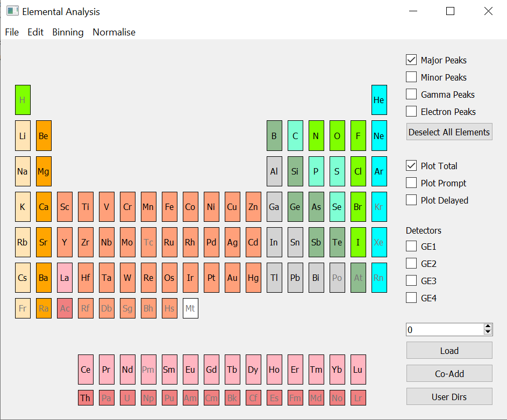Enable the Gamma Peaks checkbox
This screenshot has width=507, height=420.
coord(411,95)
